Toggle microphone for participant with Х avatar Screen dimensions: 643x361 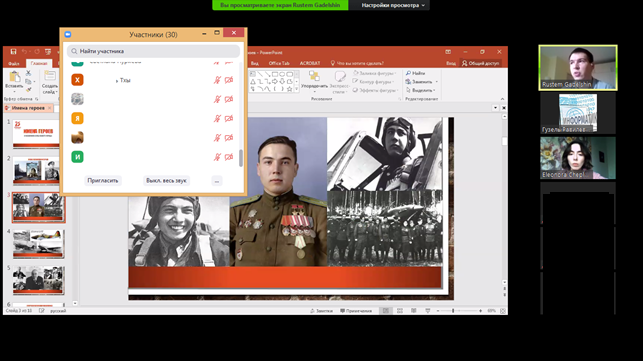tap(217, 80)
